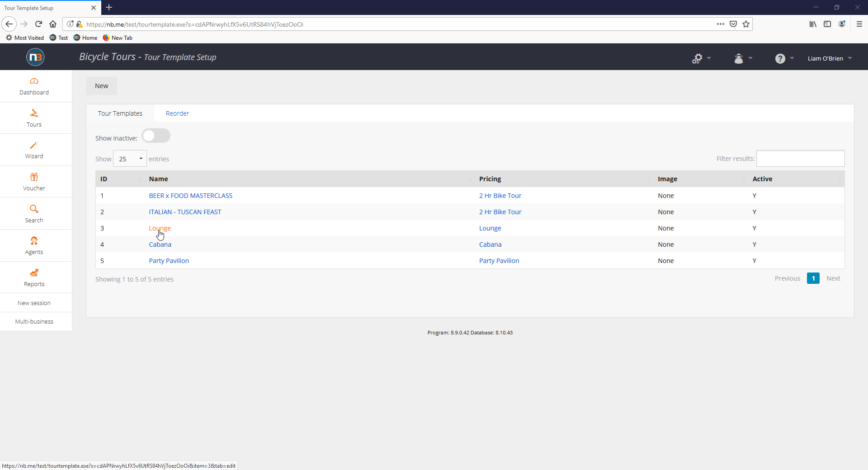
Task: Bookmark this page with the star icon
Action: coord(746,24)
